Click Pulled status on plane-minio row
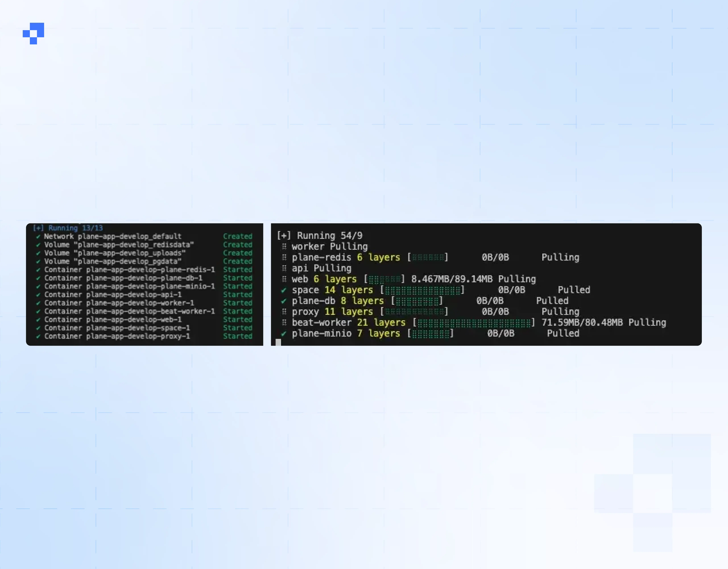728x569 pixels. point(563,333)
